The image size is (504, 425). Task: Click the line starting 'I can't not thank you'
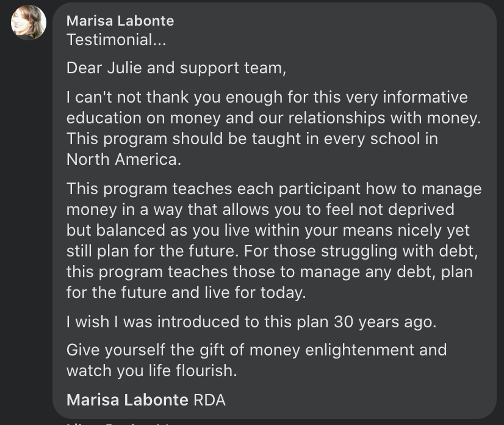coord(267,97)
